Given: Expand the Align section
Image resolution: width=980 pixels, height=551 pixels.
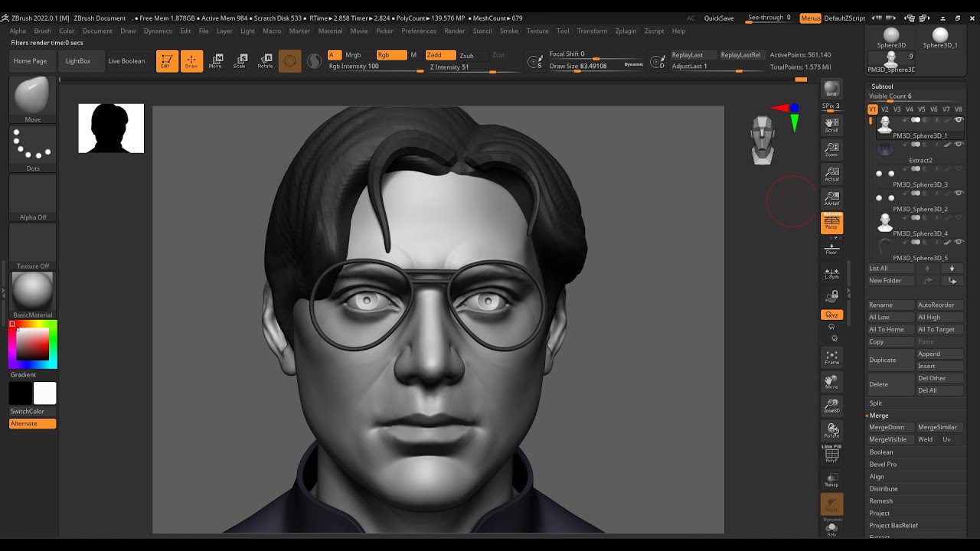Looking at the screenshot, I should (x=877, y=477).
